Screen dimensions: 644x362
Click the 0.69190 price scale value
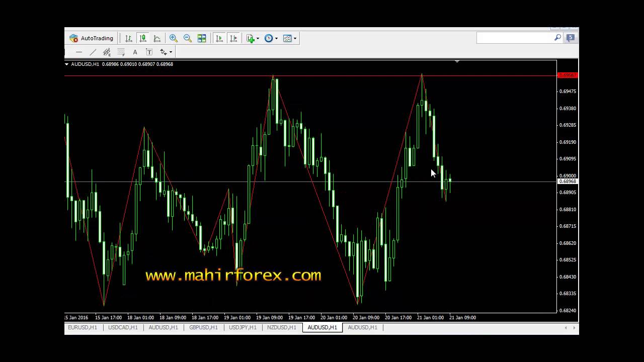(568, 142)
